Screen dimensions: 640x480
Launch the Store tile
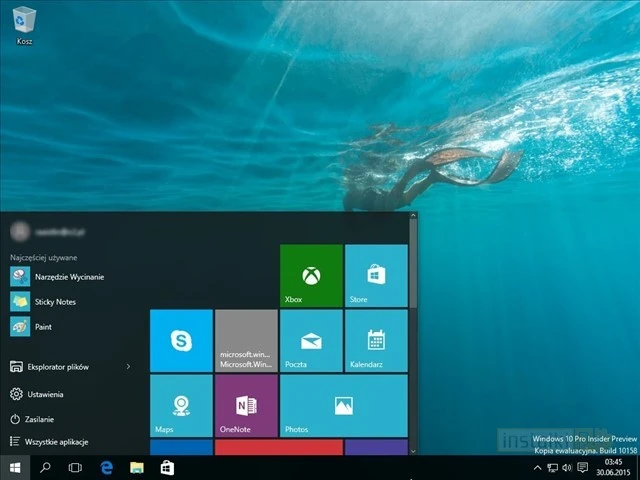[x=376, y=275]
